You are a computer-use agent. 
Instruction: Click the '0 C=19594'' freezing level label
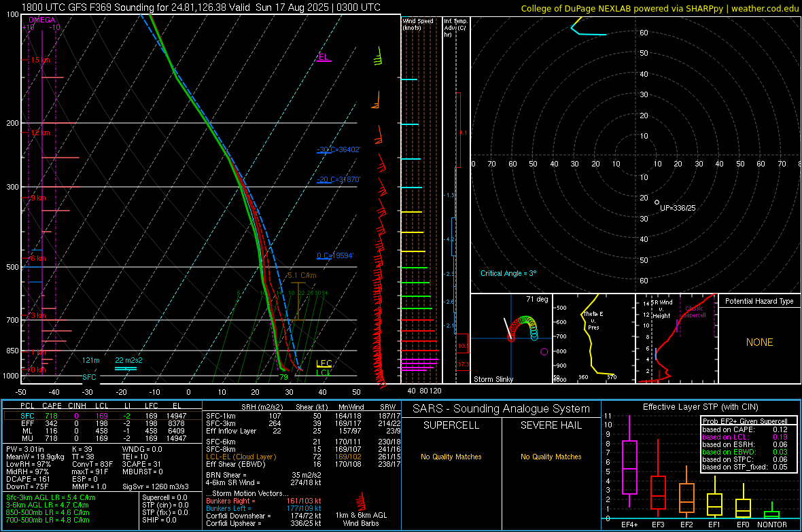coord(335,255)
